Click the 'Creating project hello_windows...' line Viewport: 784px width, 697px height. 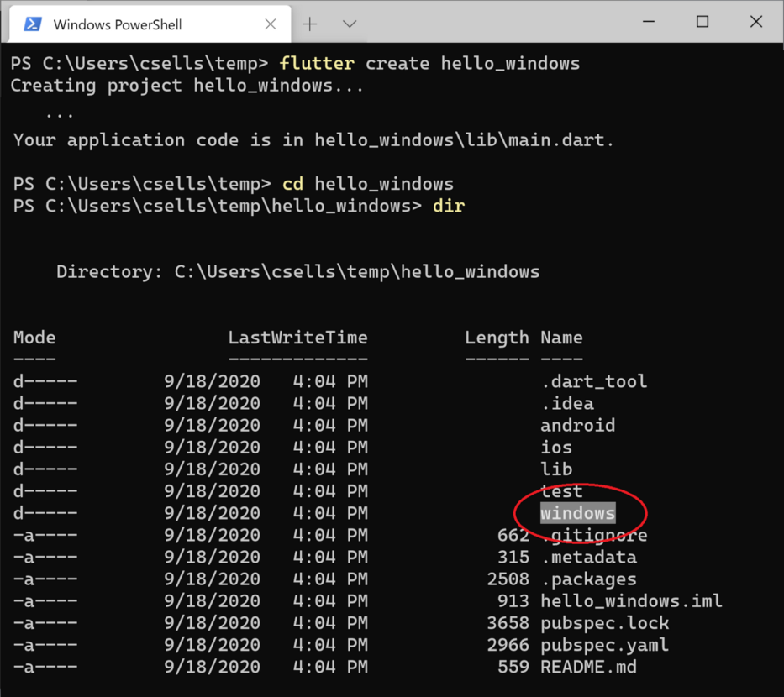pos(187,86)
